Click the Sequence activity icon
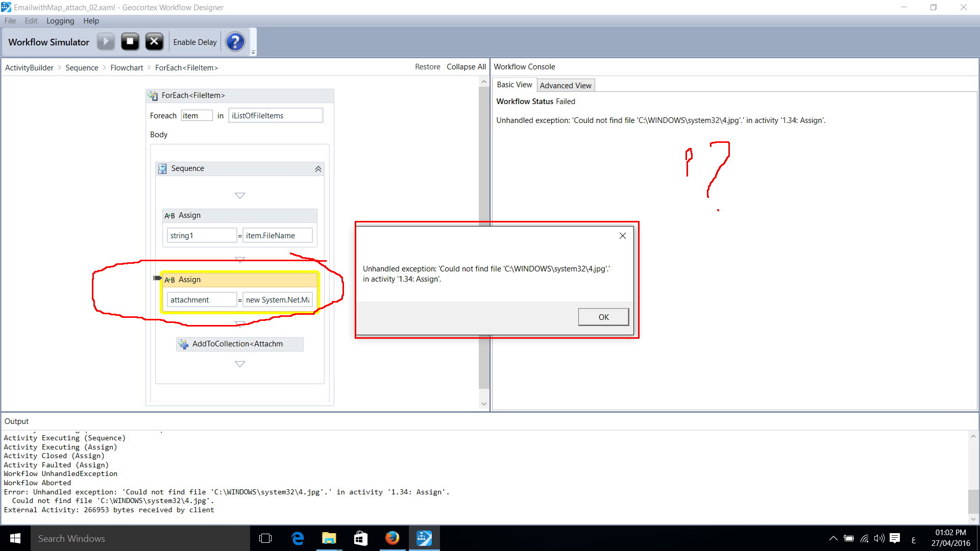 162,169
